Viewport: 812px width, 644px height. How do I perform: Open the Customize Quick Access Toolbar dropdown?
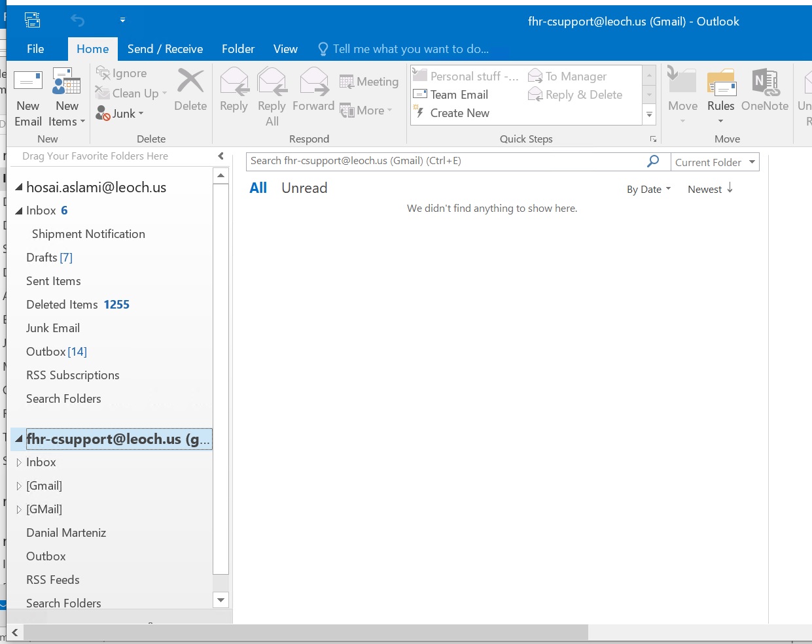[122, 21]
